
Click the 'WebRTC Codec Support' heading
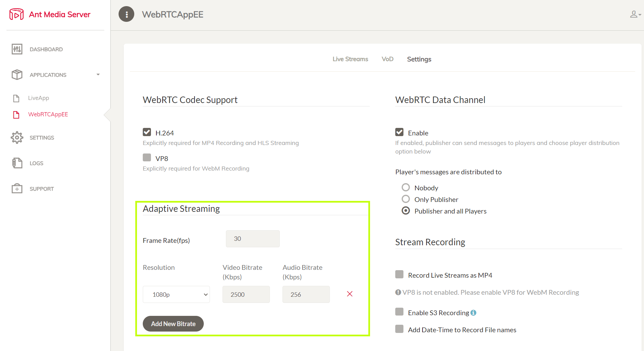190,100
